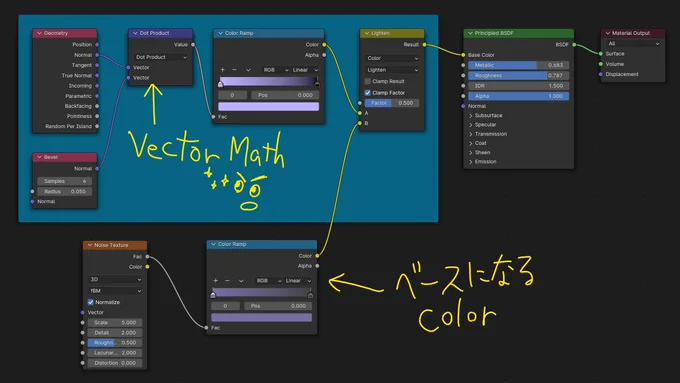Click Principled BSDF Base Color input socket
Screen dimensions: 680x383
click(463, 55)
